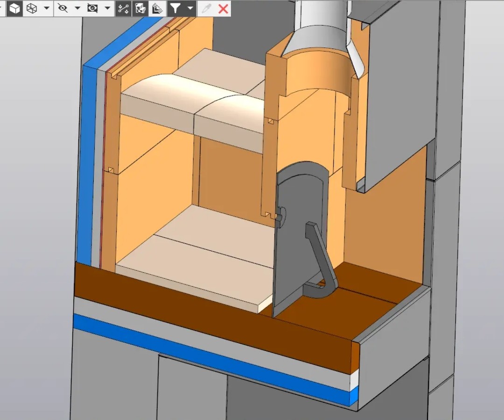The image size is (504, 420).
Task: Switch to wireframe cube display mode
Action: tap(32, 8)
